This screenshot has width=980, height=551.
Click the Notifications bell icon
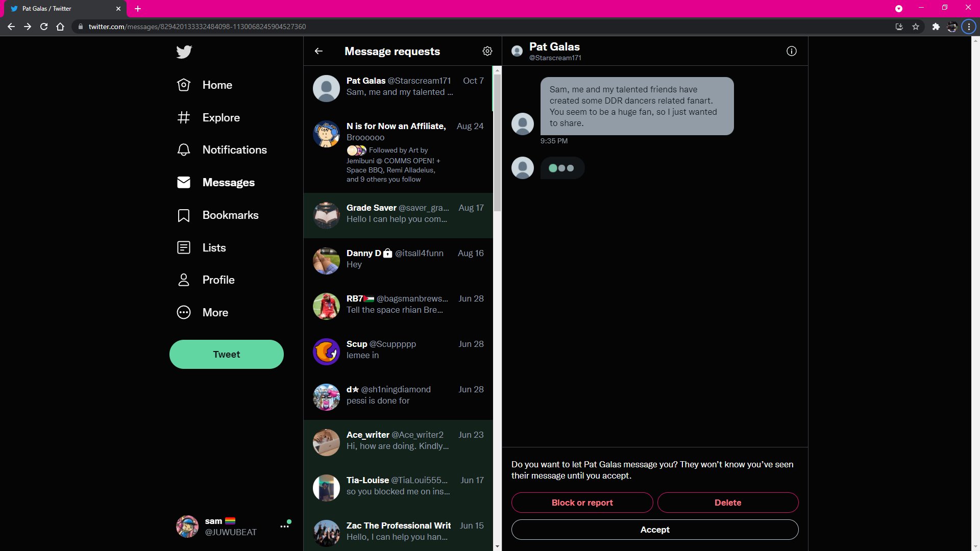pos(184,150)
